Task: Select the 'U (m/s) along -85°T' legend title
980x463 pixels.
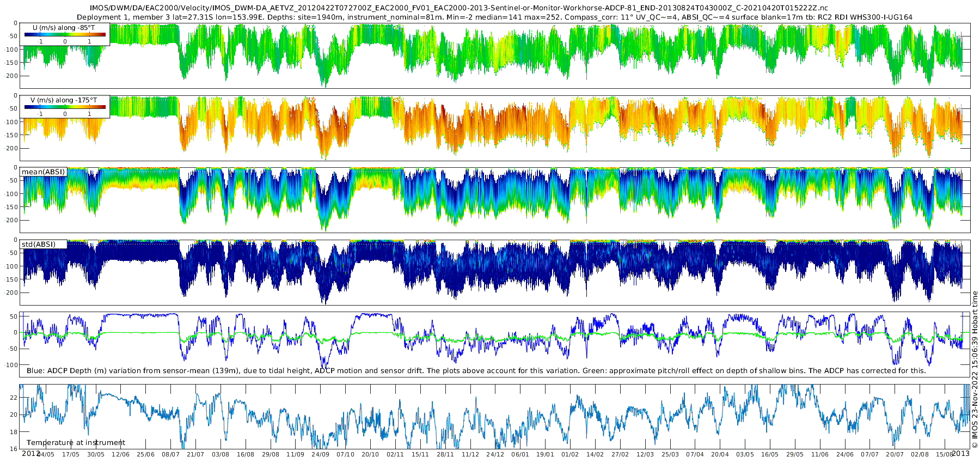Action: (x=64, y=27)
